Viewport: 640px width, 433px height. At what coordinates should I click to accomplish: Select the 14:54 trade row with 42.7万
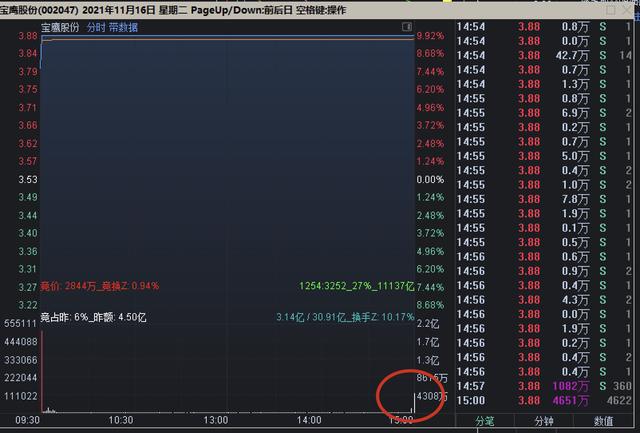pos(544,56)
